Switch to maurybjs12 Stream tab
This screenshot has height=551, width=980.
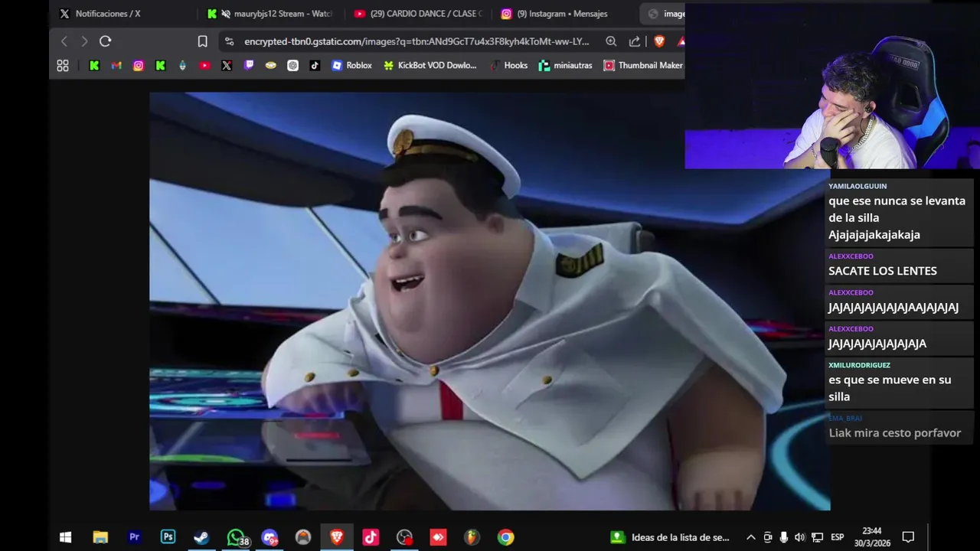click(269, 14)
